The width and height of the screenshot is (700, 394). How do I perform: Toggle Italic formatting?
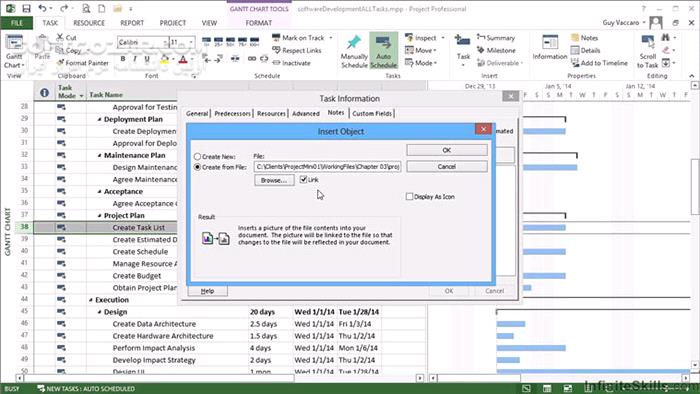click(135, 59)
